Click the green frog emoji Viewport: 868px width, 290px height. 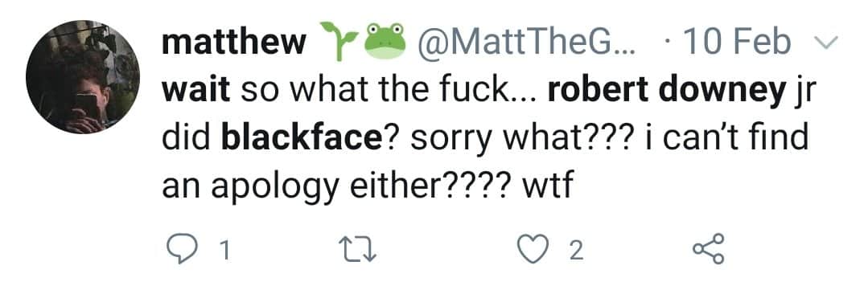(x=384, y=42)
